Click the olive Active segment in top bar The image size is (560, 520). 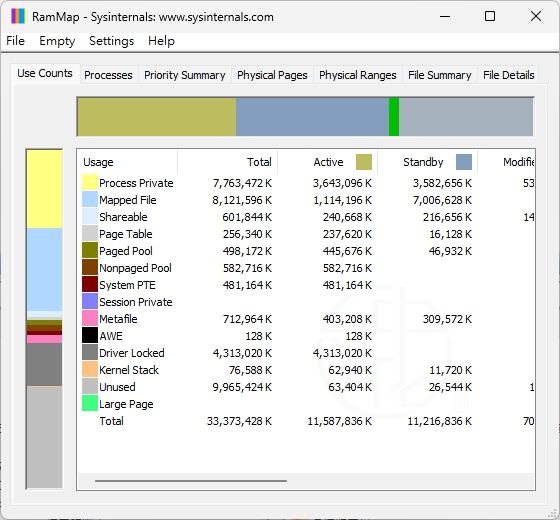[156, 117]
